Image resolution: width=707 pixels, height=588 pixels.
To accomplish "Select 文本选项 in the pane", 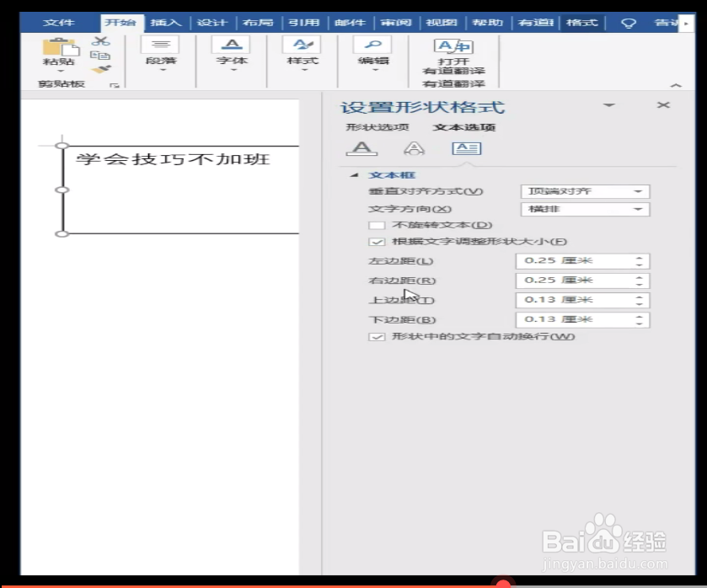I will [464, 127].
